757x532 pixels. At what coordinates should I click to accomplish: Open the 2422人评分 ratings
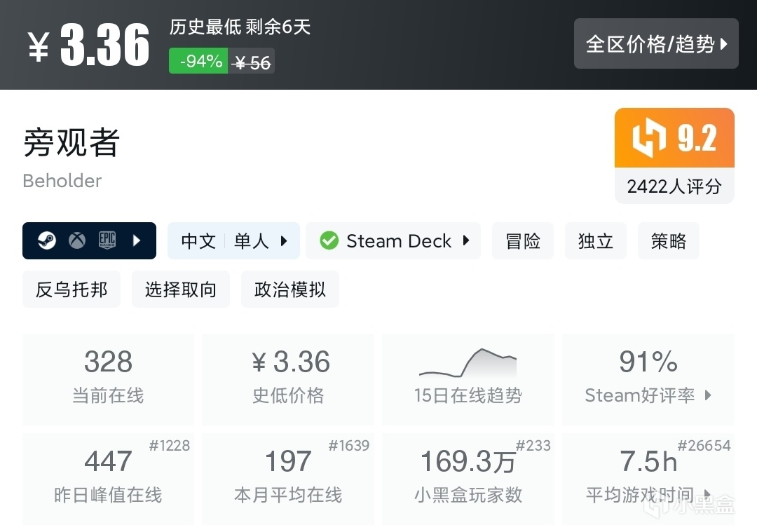[x=674, y=186]
